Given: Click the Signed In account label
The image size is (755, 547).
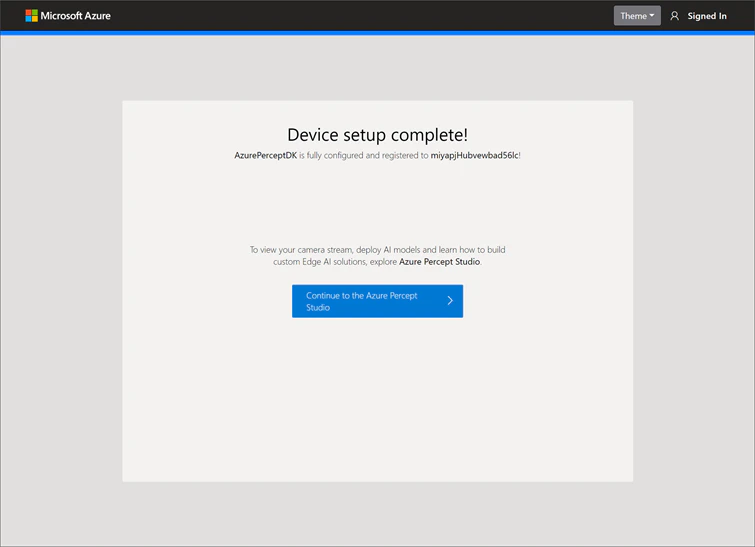Looking at the screenshot, I should (x=707, y=16).
